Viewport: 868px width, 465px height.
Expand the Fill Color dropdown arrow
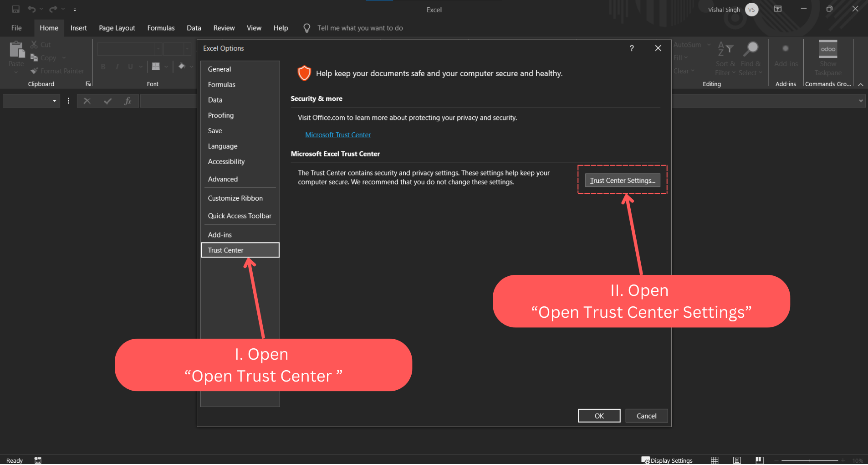tap(192, 67)
